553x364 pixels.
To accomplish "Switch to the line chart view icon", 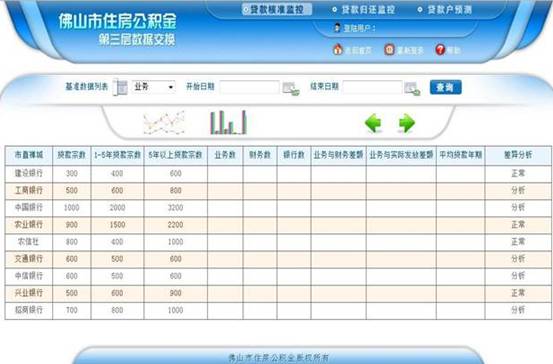I will [164, 123].
